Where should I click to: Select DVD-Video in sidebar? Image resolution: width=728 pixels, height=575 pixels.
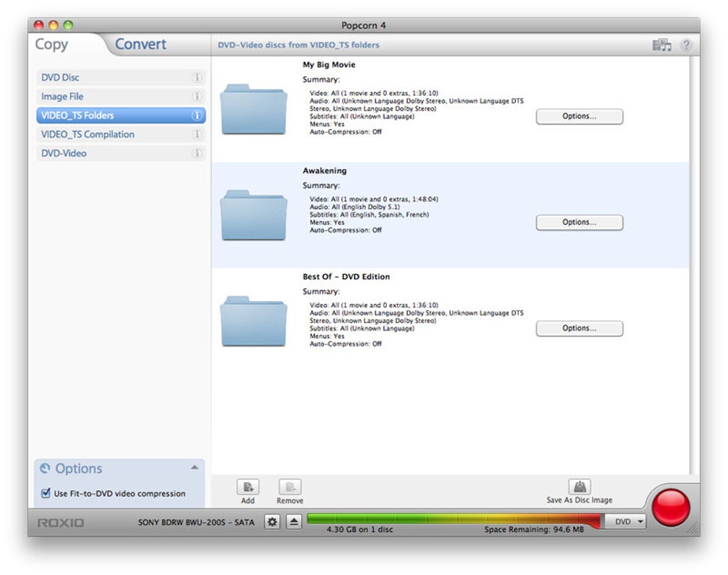point(121,153)
